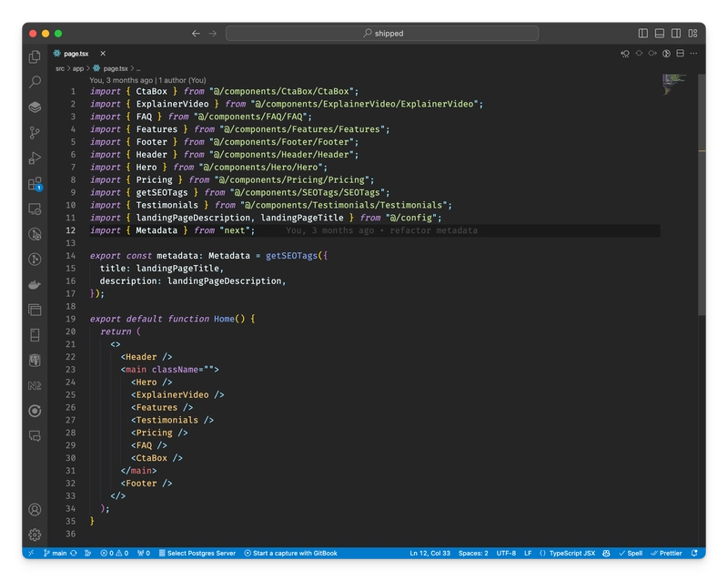Expand app breadcrumb segment
The height and width of the screenshot is (581, 728).
pyautogui.click(x=78, y=68)
